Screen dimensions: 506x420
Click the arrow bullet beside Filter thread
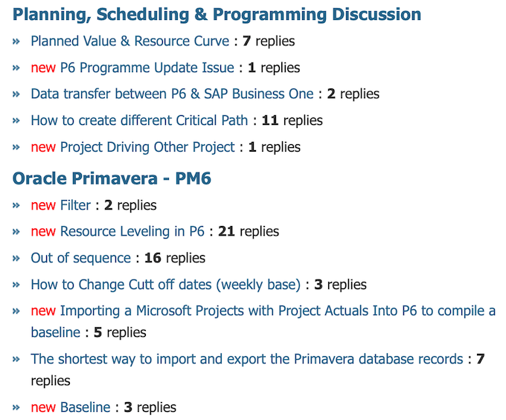point(16,206)
